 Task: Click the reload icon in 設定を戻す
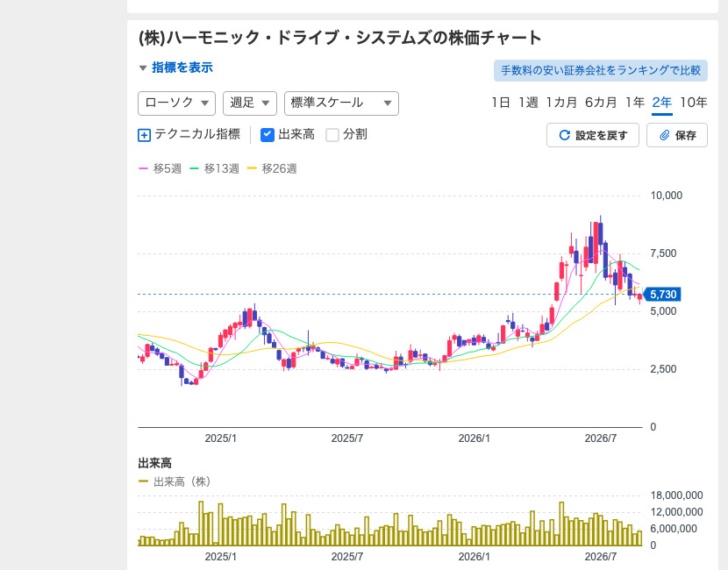564,135
